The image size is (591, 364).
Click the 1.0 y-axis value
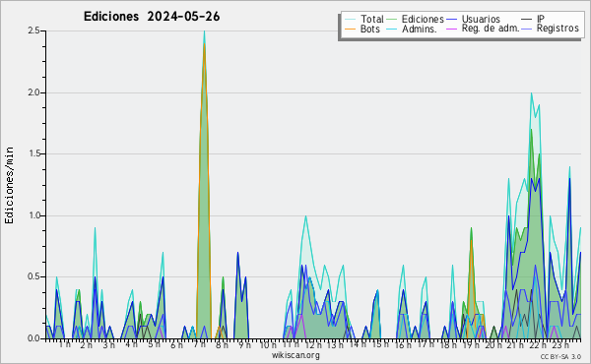click(x=33, y=215)
